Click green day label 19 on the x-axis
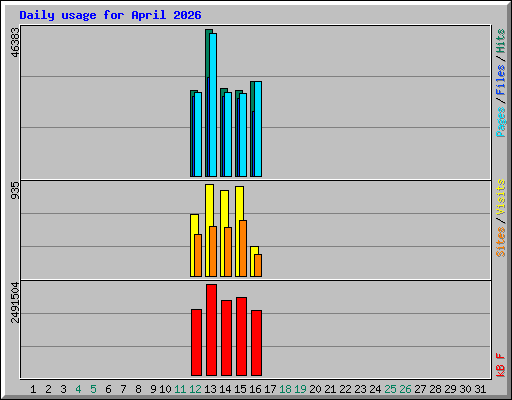The image size is (512, 400). point(300,389)
